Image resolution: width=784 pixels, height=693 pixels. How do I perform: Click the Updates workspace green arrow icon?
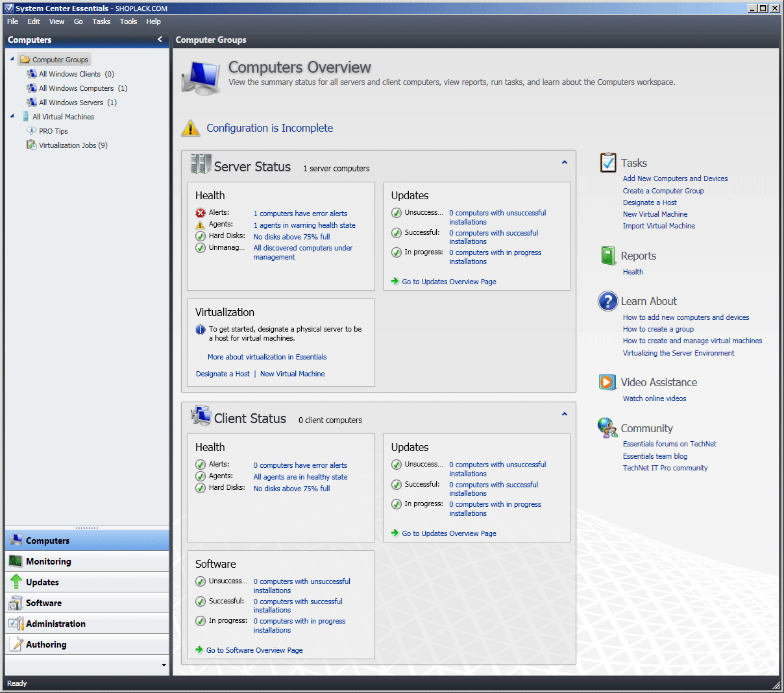pos(16,582)
